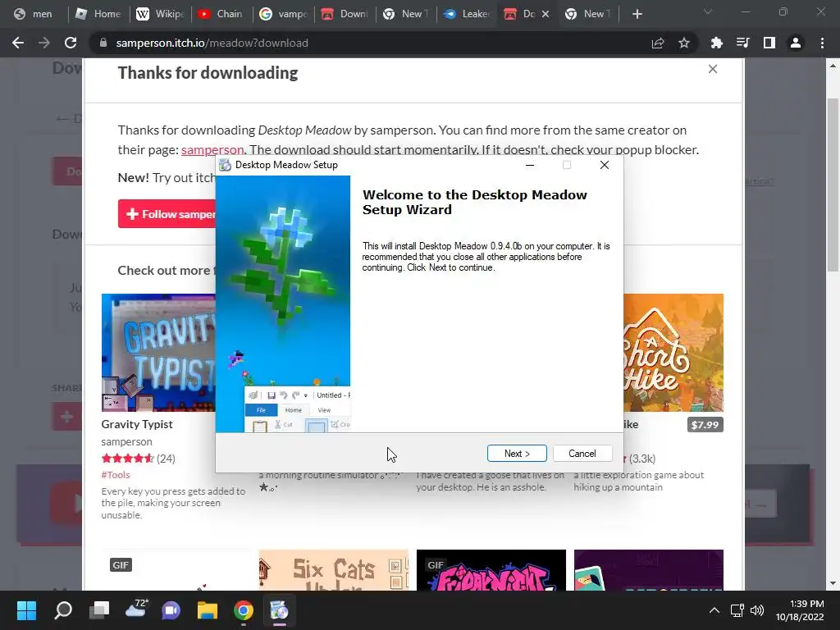The width and height of the screenshot is (840, 630).
Task: Open the Chat app on taskbar
Action: (171, 610)
